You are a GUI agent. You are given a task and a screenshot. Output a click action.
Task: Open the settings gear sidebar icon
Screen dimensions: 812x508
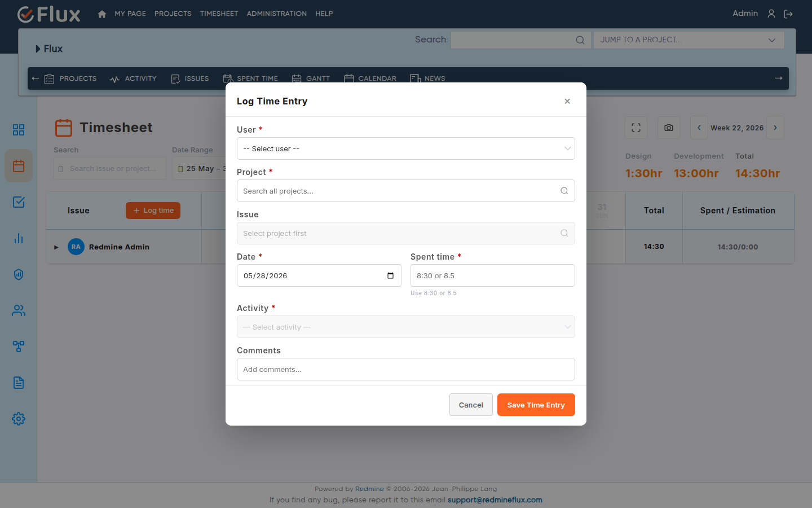[x=19, y=419]
